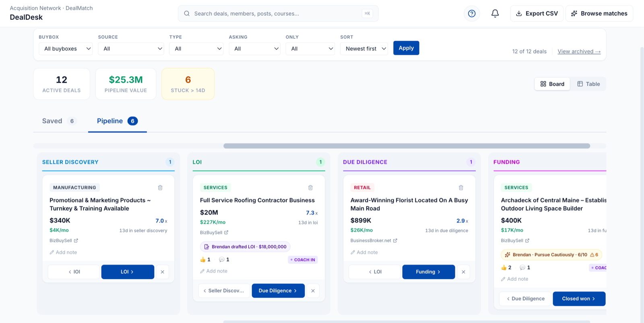Click the search deals input field

(x=278, y=13)
